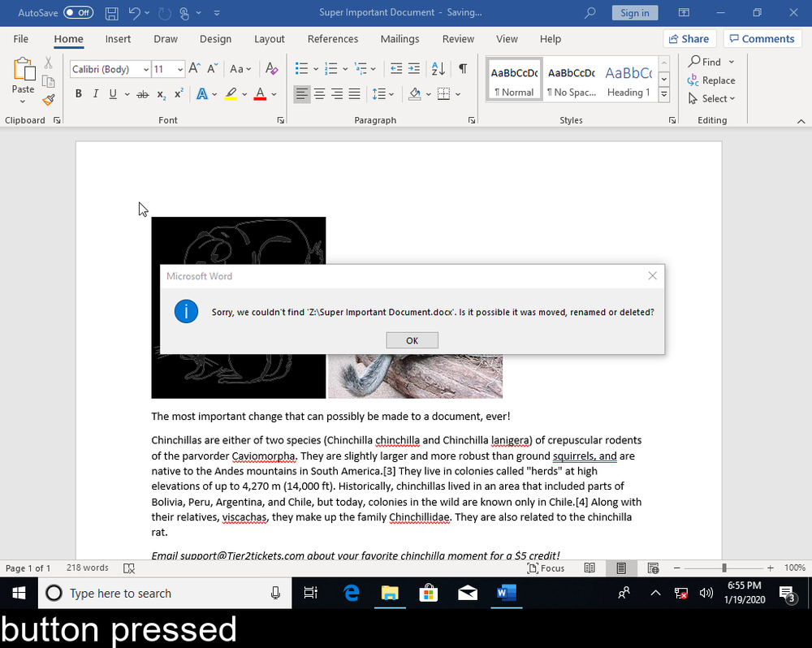Sort text with the A-Z icon
This screenshot has height=648, width=812.
438,68
